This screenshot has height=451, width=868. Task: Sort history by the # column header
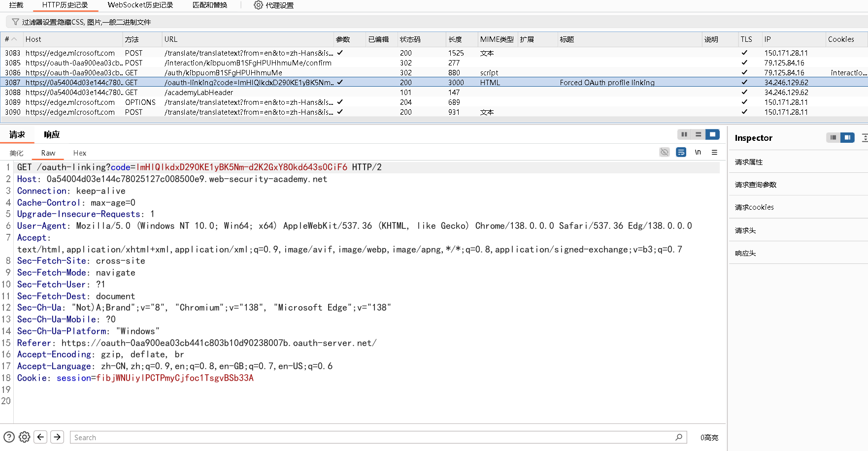[10, 39]
